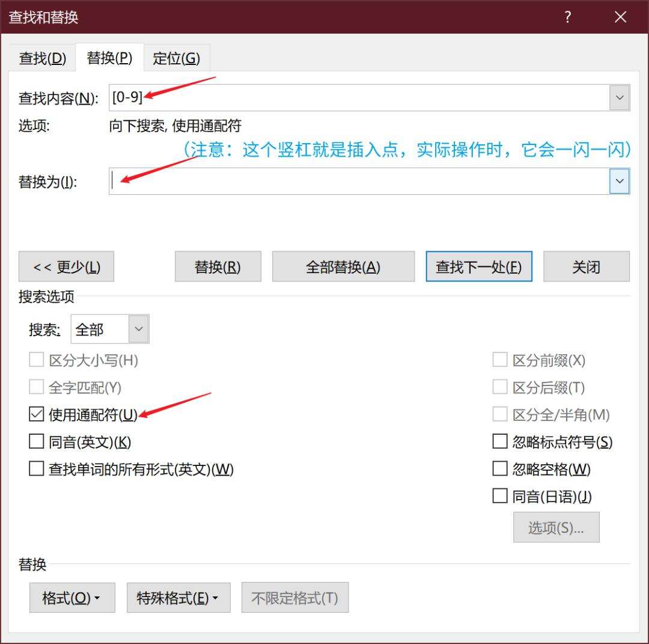Viewport: 649px width, 644px height.
Task: Click the greyed 选项(S)... button
Action: (556, 527)
